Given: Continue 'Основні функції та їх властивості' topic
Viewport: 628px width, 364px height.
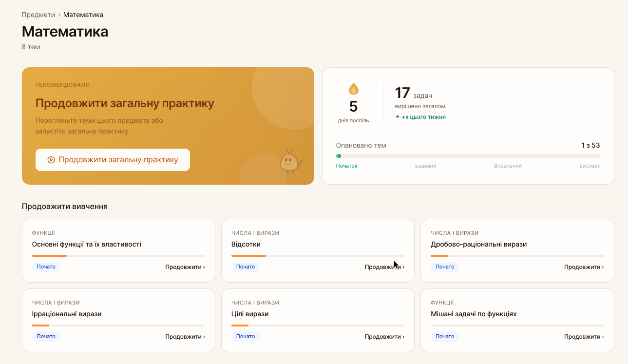Looking at the screenshot, I should [185, 267].
